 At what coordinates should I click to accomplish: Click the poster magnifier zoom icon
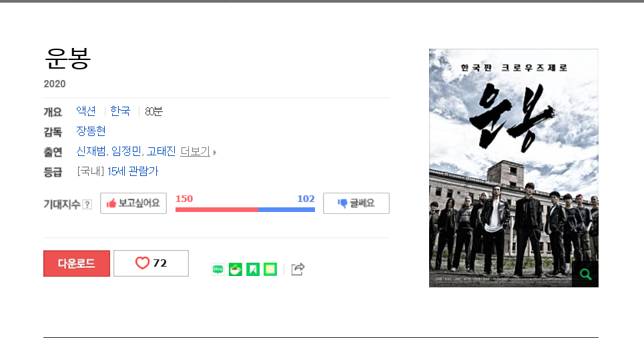pyautogui.click(x=585, y=274)
